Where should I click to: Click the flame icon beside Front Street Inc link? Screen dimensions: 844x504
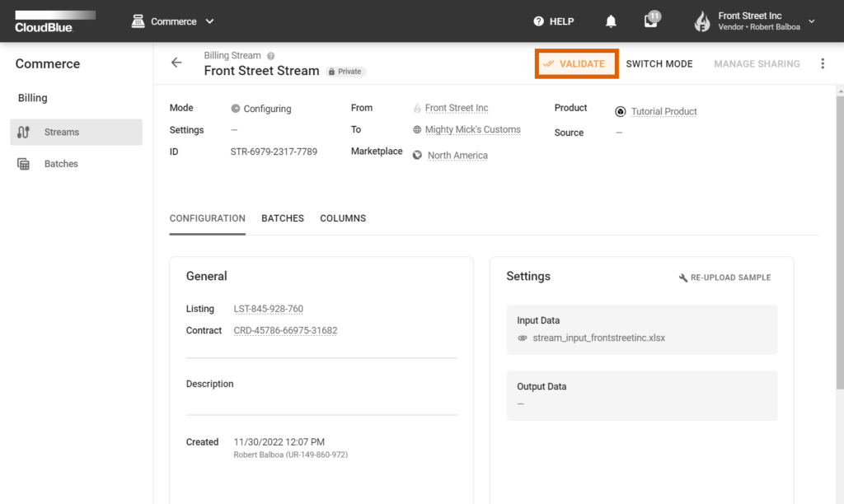(416, 108)
